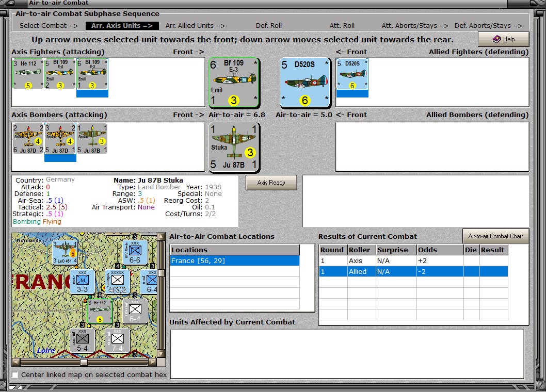Select the He 112 counter in Axis Fighters
The width and height of the screenshot is (546, 392).
pyautogui.click(x=28, y=74)
